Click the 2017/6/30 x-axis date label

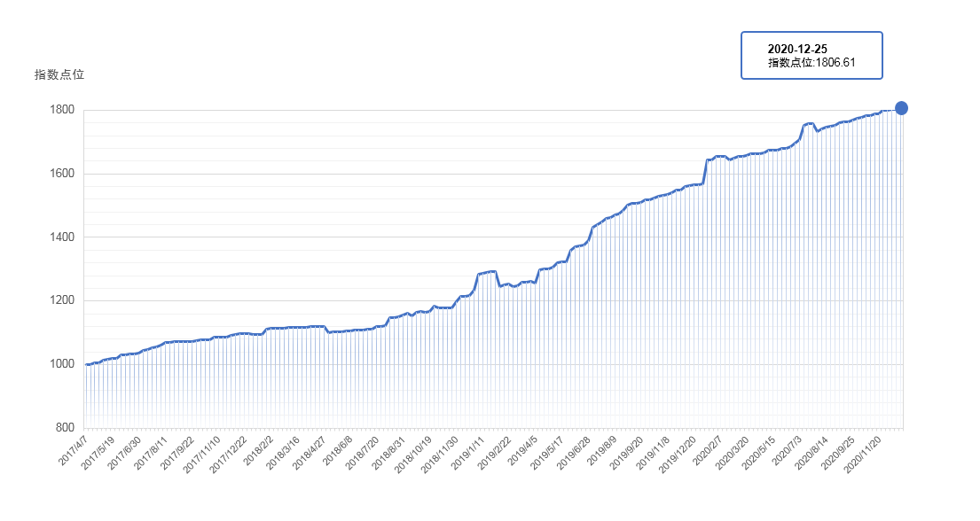[x=124, y=452]
